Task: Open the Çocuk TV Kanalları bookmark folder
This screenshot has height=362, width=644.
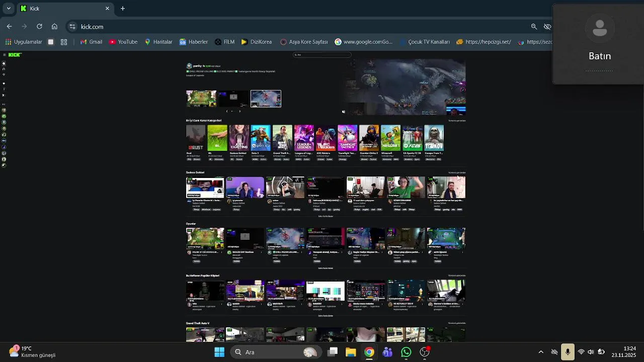Action: click(x=424, y=42)
